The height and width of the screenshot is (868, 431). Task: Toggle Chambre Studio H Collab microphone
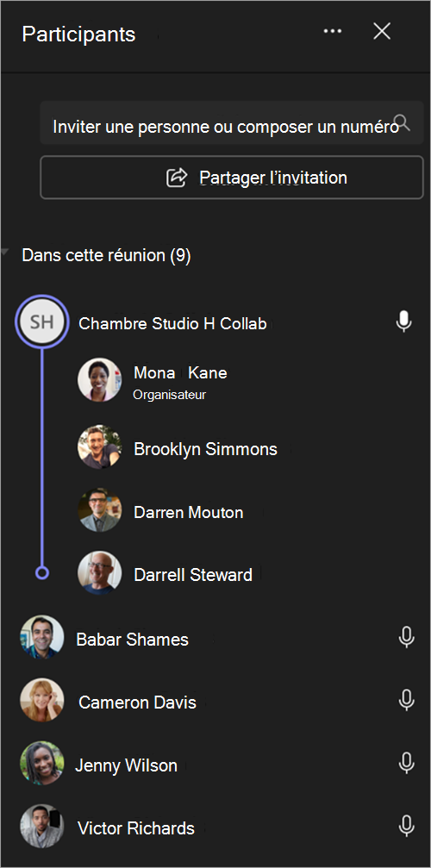(x=404, y=321)
